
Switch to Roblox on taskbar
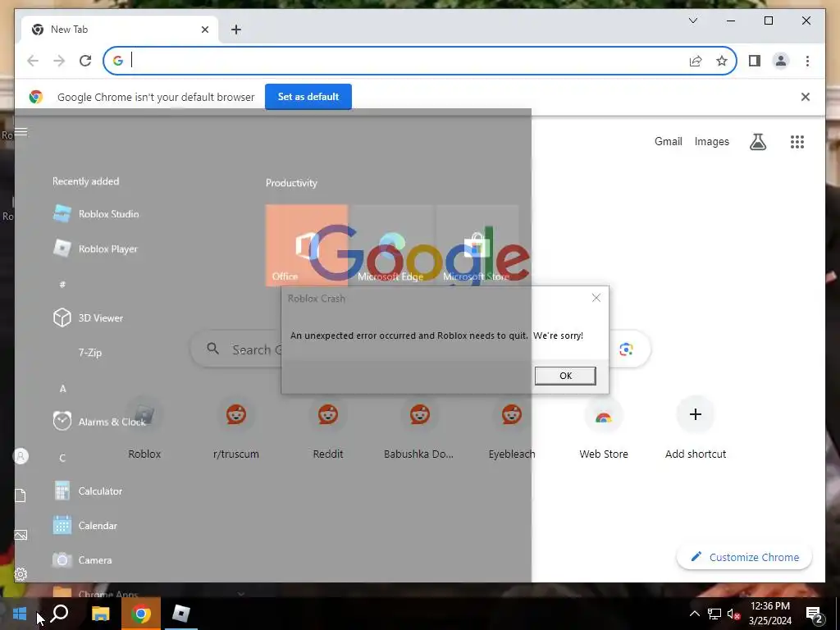pos(181,614)
